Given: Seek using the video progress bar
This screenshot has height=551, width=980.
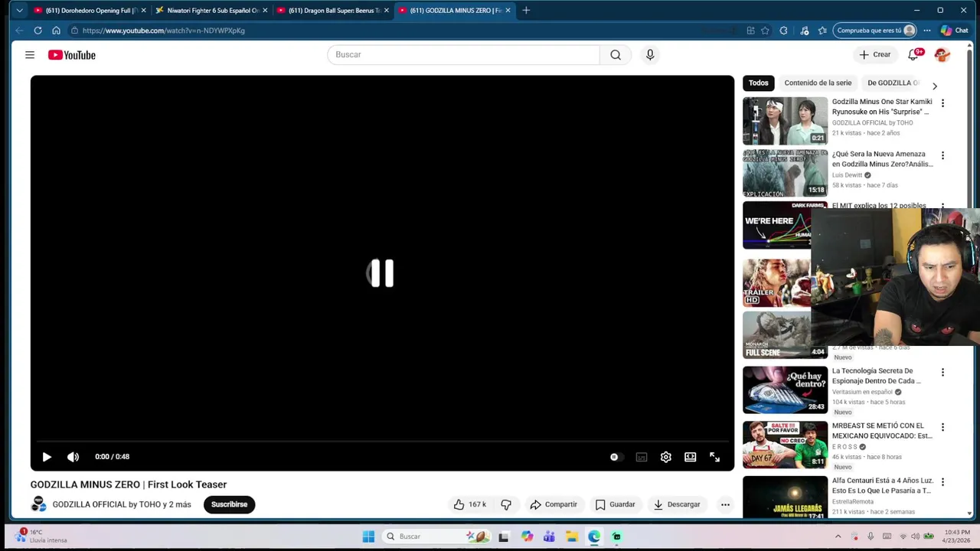Looking at the screenshot, I should 382,442.
